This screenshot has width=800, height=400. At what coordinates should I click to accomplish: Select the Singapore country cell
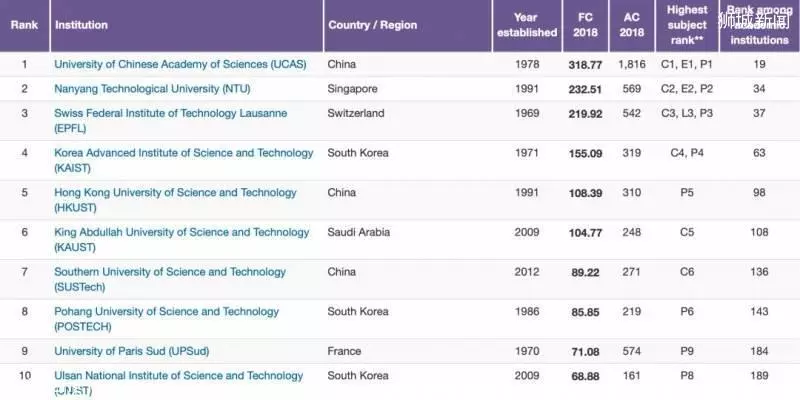pyautogui.click(x=353, y=89)
